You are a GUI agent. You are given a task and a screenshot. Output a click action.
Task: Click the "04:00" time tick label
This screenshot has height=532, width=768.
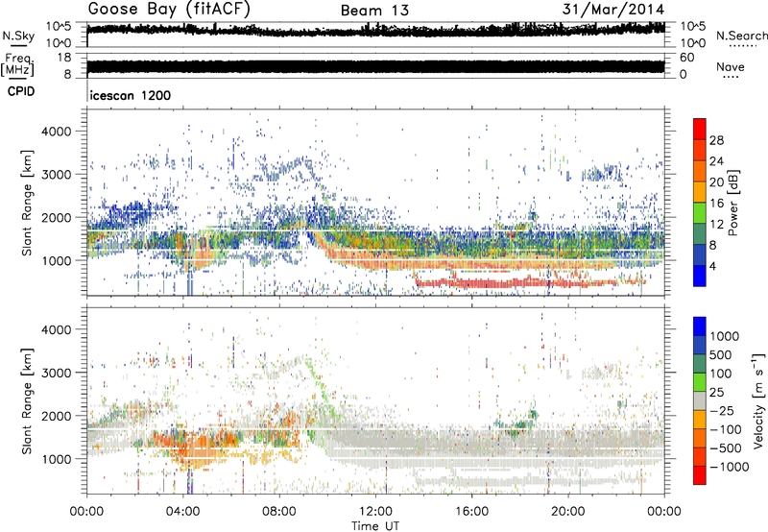click(183, 512)
